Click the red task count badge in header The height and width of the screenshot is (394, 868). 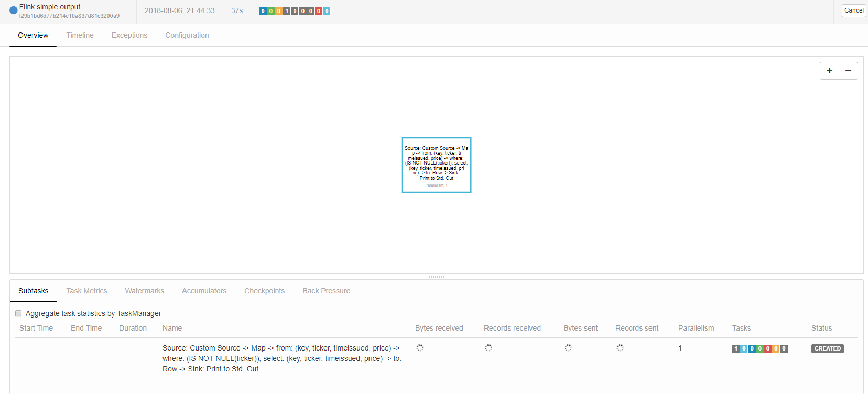pos(319,11)
